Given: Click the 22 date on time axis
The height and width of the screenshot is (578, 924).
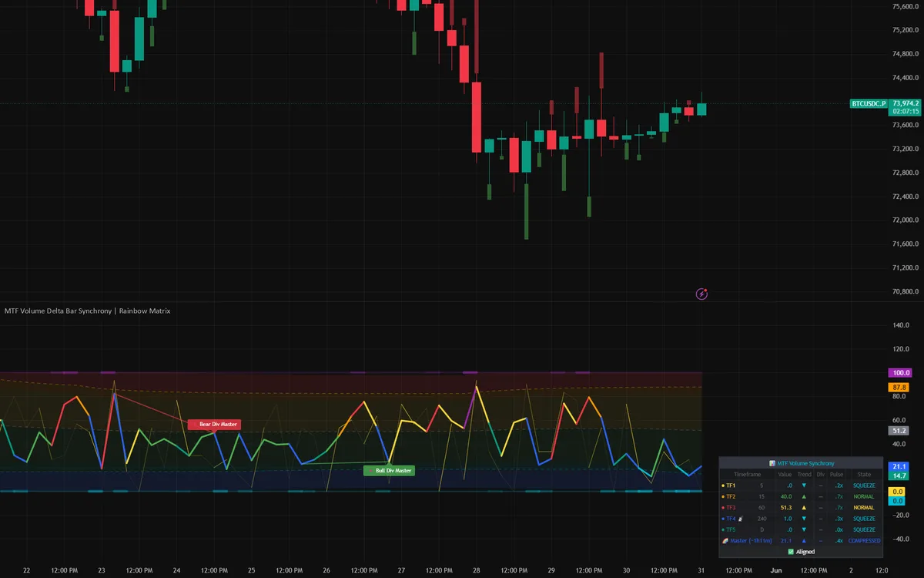Looking at the screenshot, I should 27,570.
